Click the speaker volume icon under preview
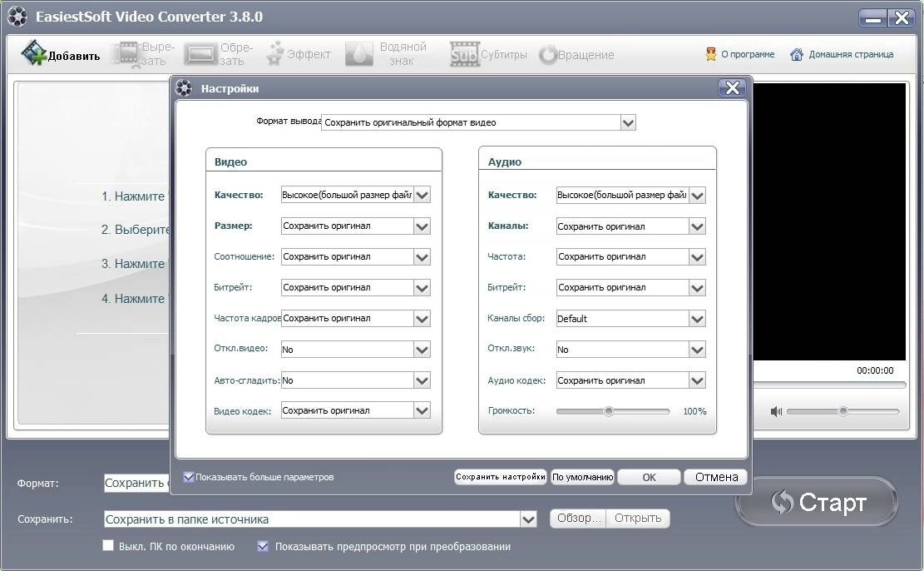The width and height of the screenshot is (924, 571). click(x=776, y=411)
